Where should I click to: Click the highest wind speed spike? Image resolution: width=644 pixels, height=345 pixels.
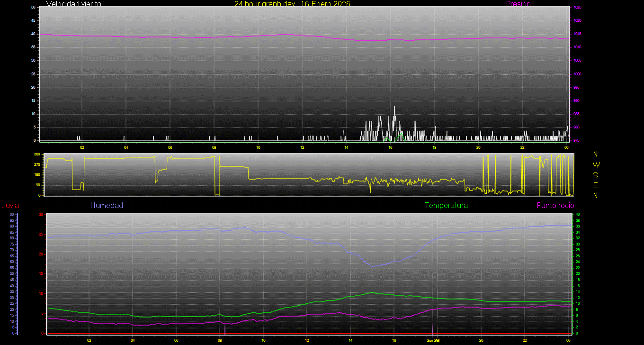(x=394, y=107)
